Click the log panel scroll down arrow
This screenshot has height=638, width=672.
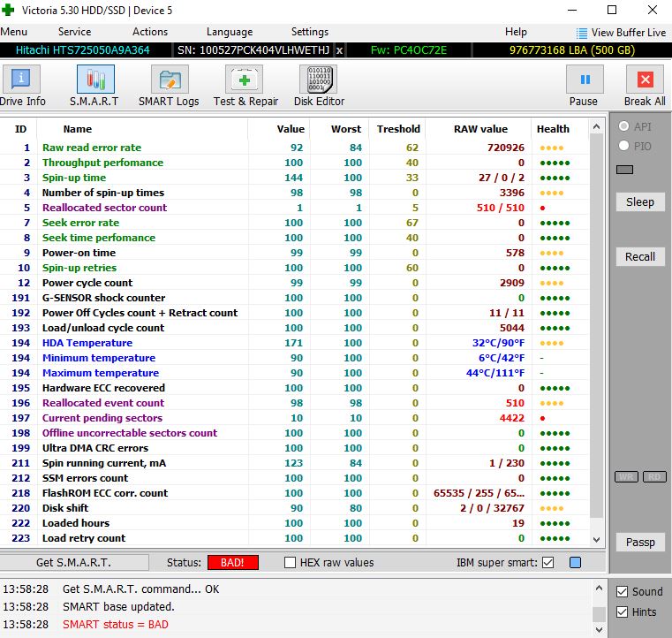coord(599,630)
